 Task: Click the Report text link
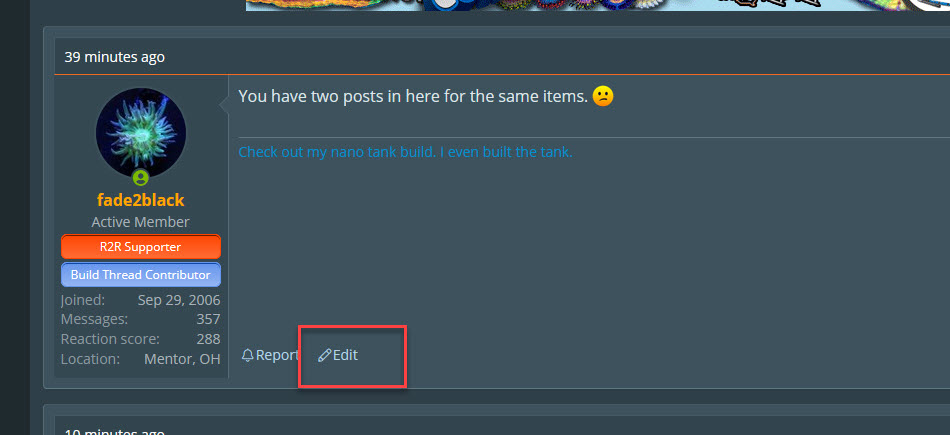click(x=277, y=355)
